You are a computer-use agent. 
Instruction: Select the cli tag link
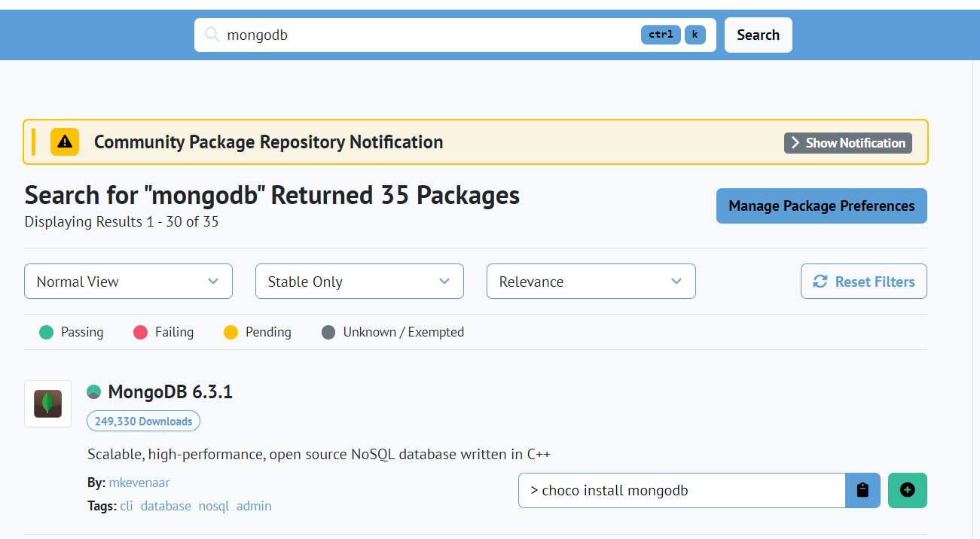(127, 506)
